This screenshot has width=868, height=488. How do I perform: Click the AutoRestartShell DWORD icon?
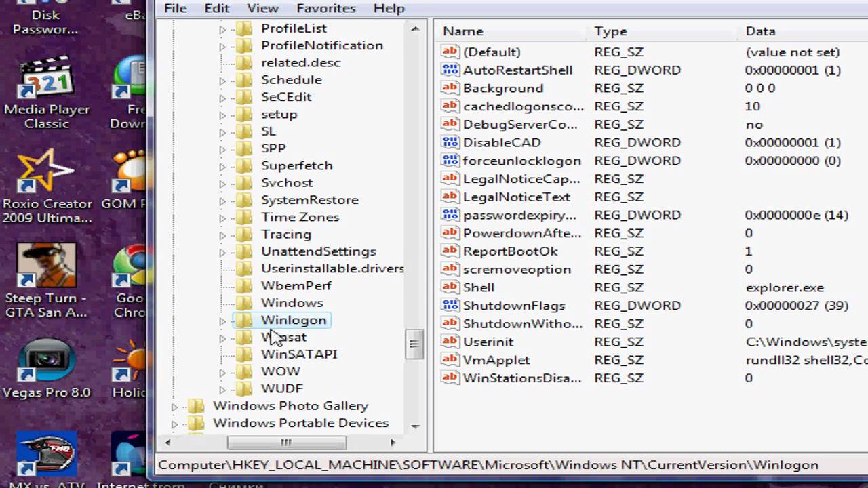pyautogui.click(x=450, y=70)
